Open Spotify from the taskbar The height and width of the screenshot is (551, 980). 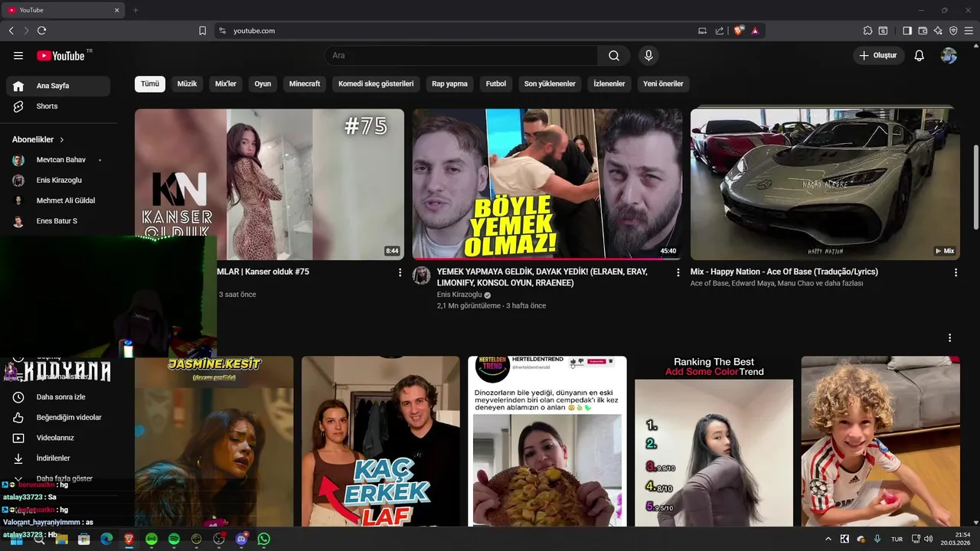174,539
